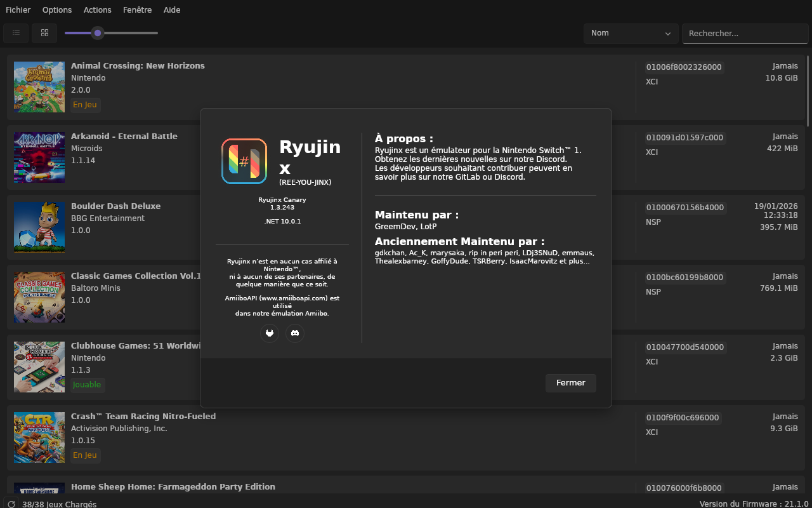Select the Arkanoid Eternal Battle cover
Image resolution: width=812 pixels, height=508 pixels.
(x=39, y=157)
